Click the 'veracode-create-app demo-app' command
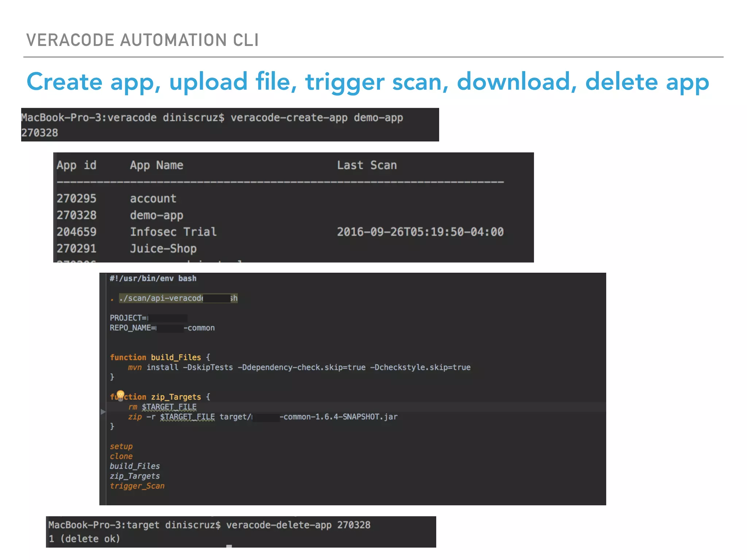The image size is (747, 560). tap(317, 118)
